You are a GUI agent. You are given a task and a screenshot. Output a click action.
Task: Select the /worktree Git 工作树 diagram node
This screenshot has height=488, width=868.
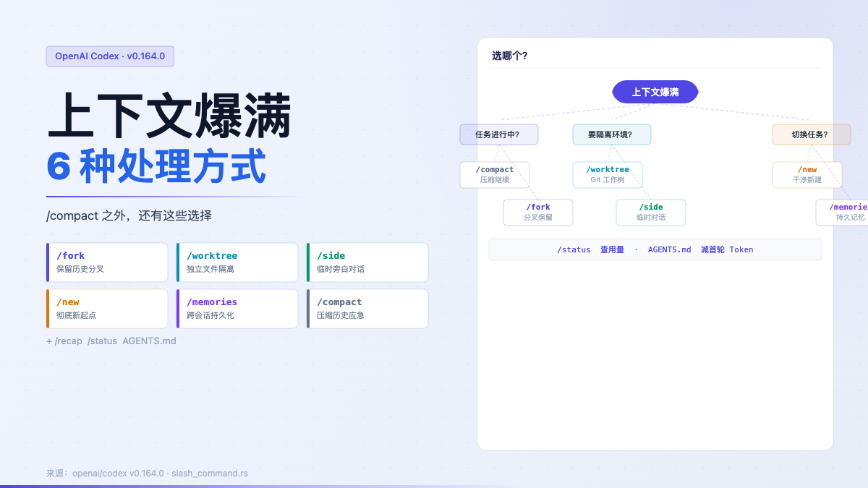tap(608, 175)
